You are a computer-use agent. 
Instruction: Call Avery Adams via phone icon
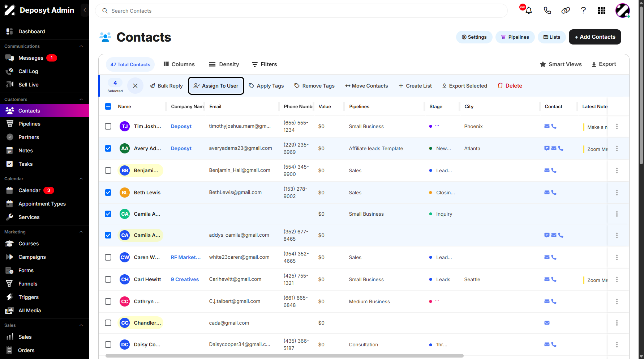561,148
